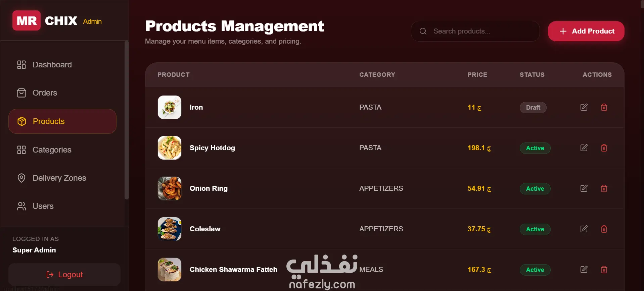
Task: Delete the Coleslaw product
Action: point(604,229)
